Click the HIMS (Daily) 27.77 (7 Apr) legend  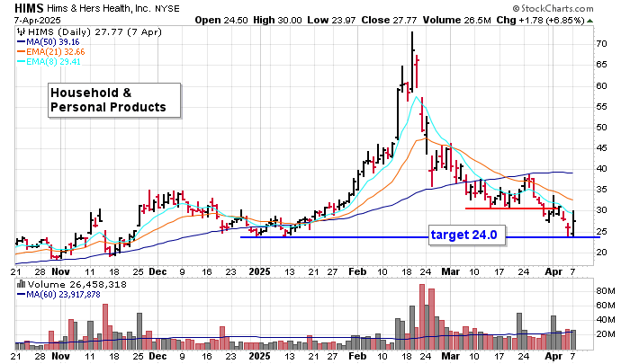pyautogui.click(x=94, y=32)
